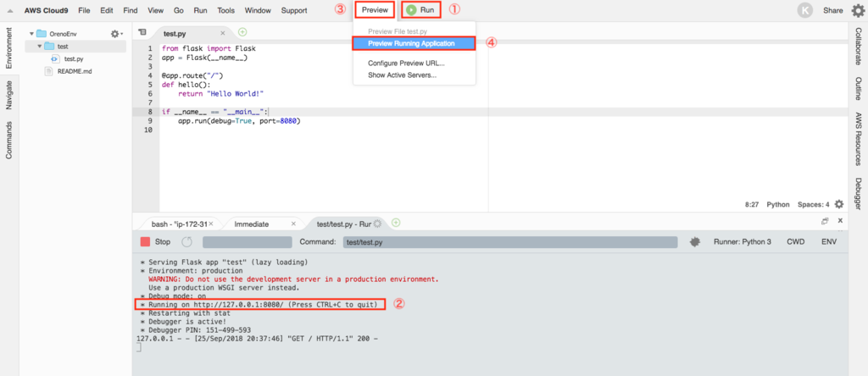Open the Support menu

coord(294,10)
